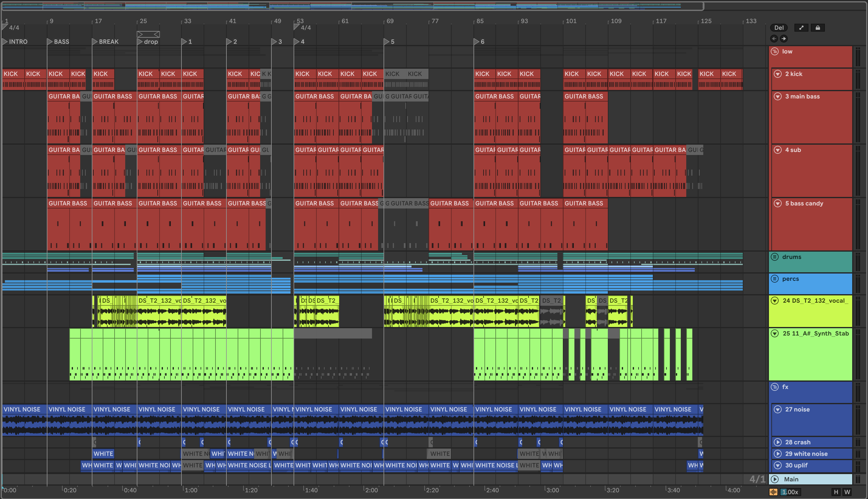Collapse the 3 main bass track
The width and height of the screenshot is (868, 499).
pyautogui.click(x=777, y=96)
